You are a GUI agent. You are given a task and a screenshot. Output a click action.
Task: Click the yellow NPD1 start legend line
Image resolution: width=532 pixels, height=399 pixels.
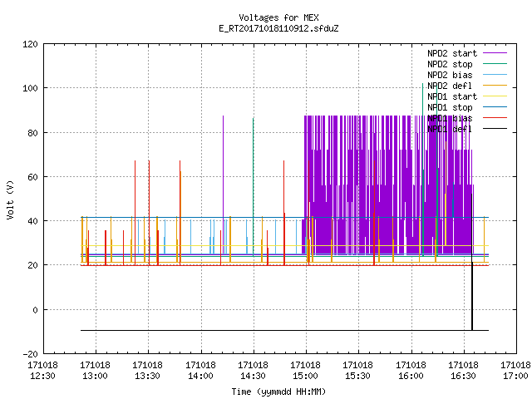pyautogui.click(x=495, y=96)
